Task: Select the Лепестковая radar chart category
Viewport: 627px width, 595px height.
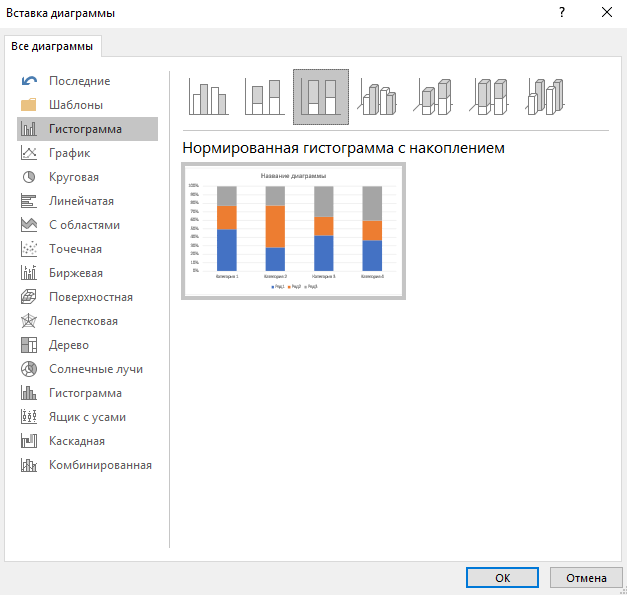Action: pos(83,321)
